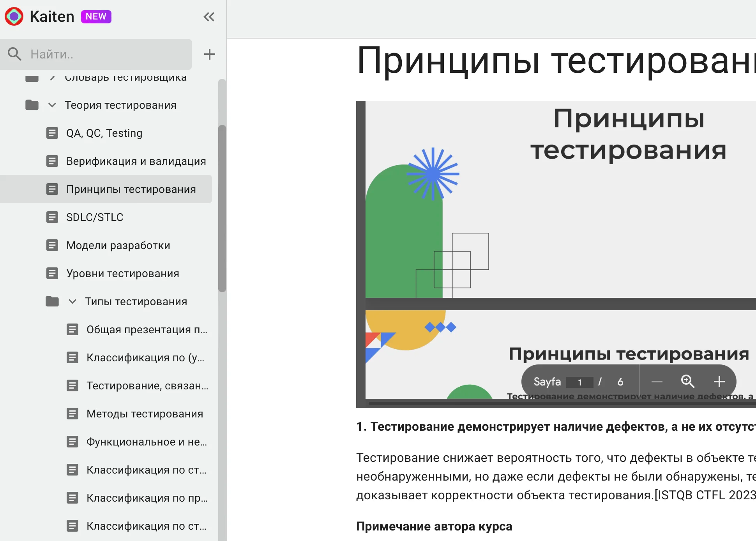This screenshot has height=541, width=756.
Task: Collapse the Типы тестирования folder chevron
Action: coord(72,302)
